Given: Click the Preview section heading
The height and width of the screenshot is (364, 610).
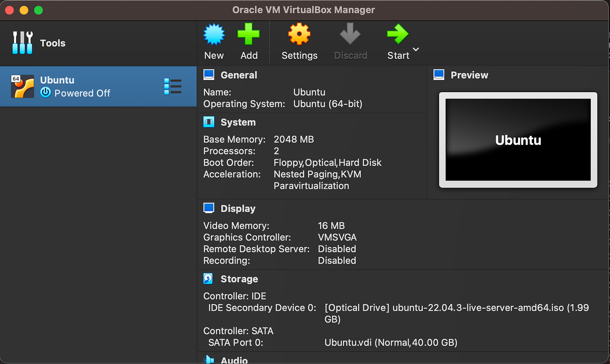Looking at the screenshot, I should [x=469, y=75].
